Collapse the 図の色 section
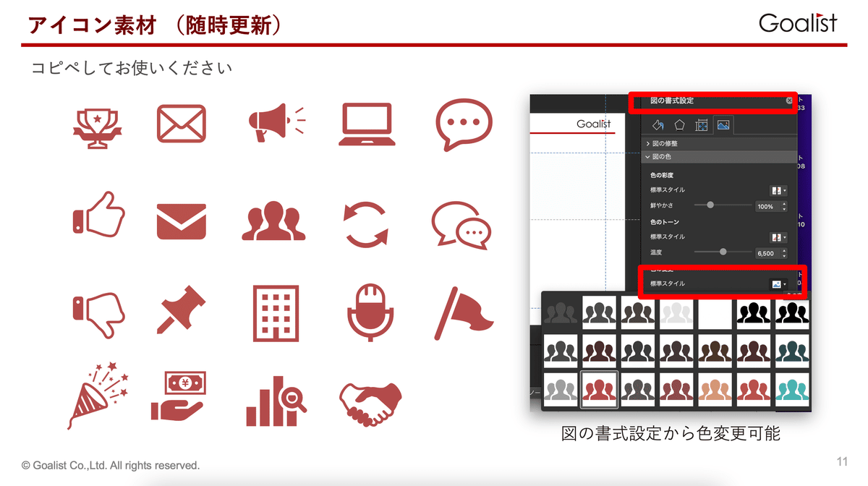This screenshot has width=868, height=486. (x=719, y=156)
